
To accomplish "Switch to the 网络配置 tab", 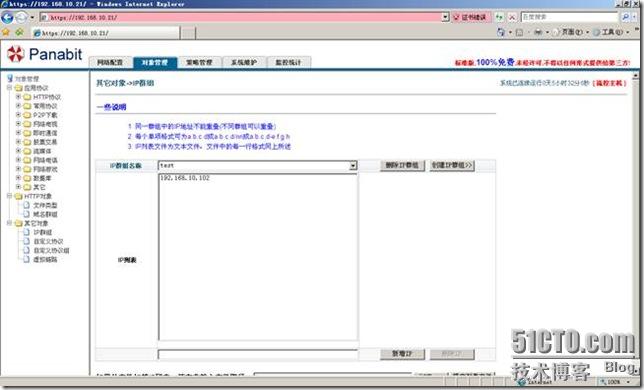I will (x=110, y=62).
